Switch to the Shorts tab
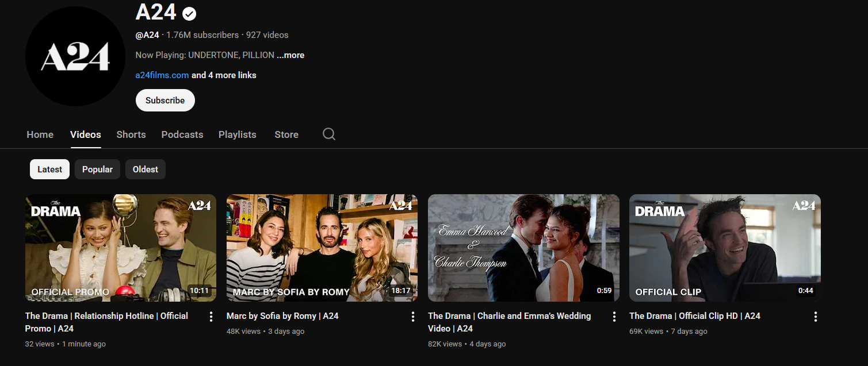The image size is (868, 366). 131,134
